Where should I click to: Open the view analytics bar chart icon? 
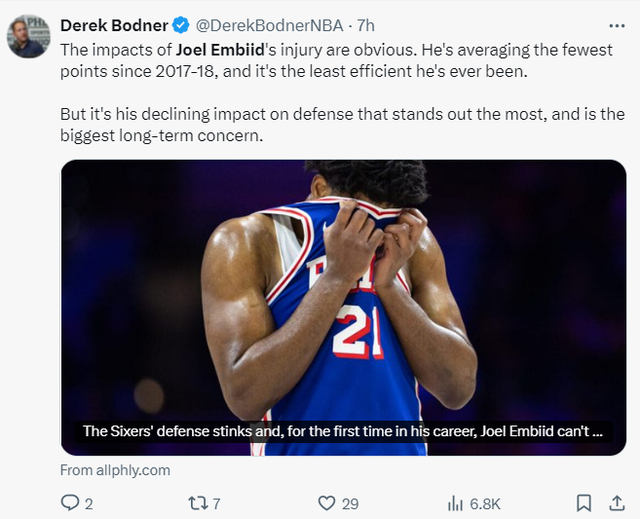click(455, 503)
